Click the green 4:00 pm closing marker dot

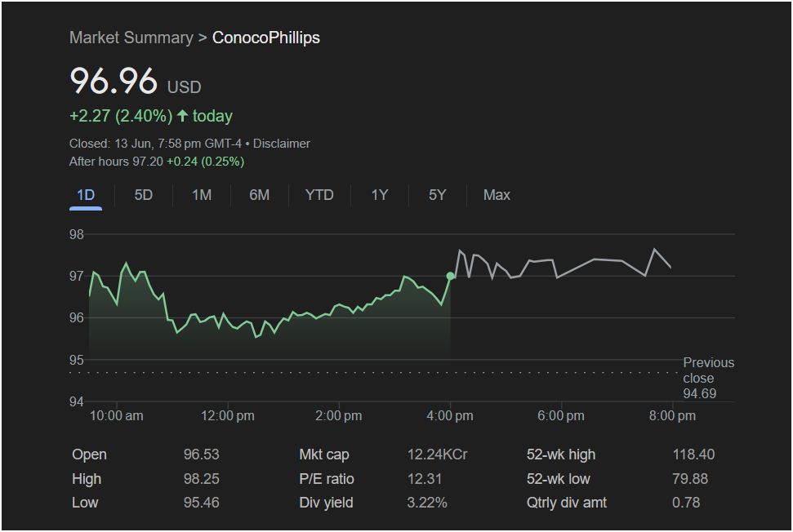pos(450,276)
